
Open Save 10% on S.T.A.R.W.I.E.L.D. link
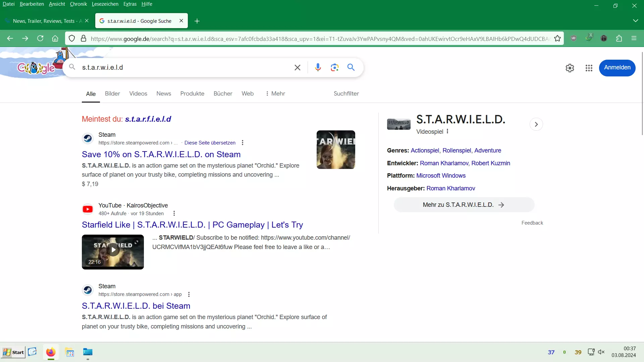point(161,154)
